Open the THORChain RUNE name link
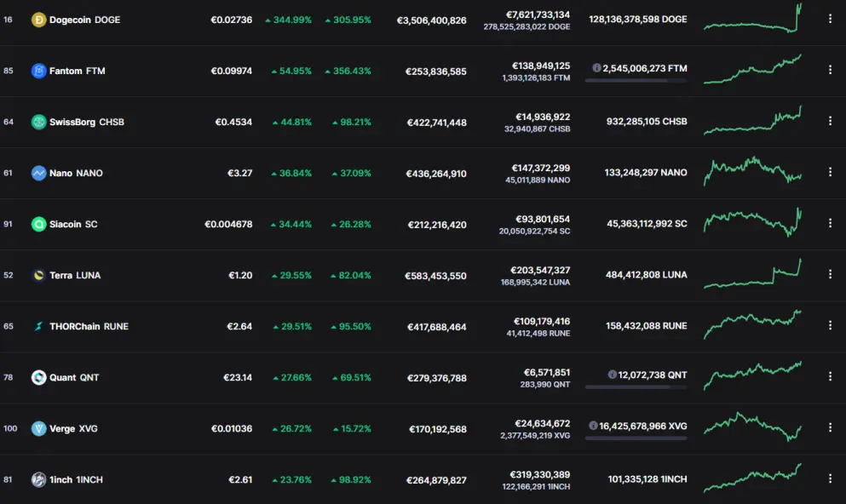Screen dimensions: 846x504 89,327
